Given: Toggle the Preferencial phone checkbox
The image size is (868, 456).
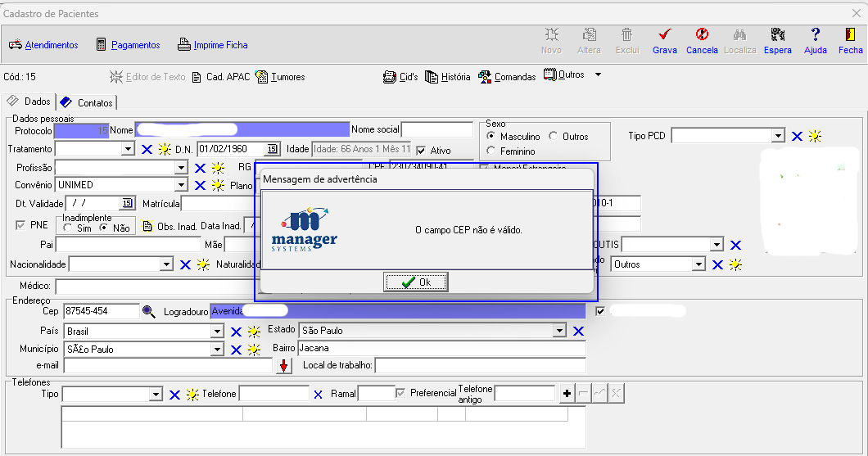Looking at the screenshot, I should (x=400, y=393).
